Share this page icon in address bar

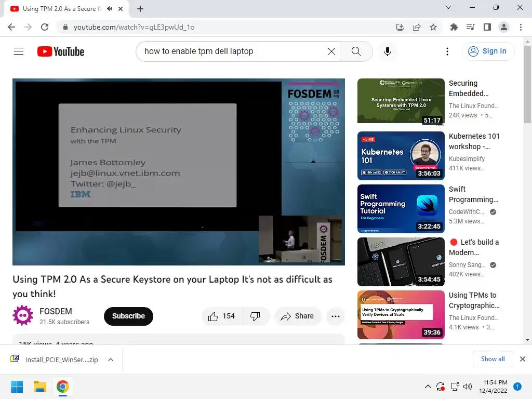coord(417,27)
